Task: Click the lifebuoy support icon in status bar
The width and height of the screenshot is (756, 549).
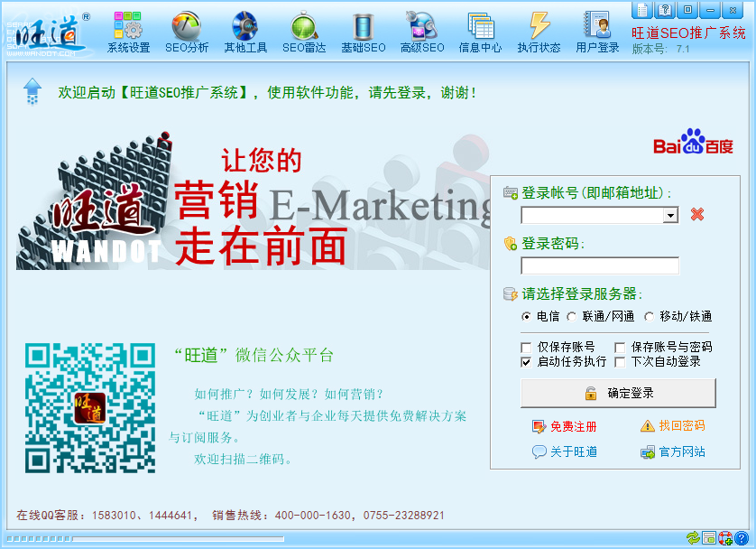Action: coord(725,537)
